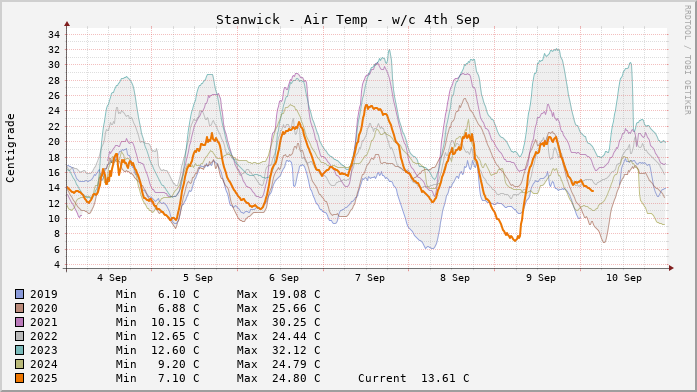Click the y-axis tick label '24'
This screenshot has height=392, width=697.
pos(54,111)
